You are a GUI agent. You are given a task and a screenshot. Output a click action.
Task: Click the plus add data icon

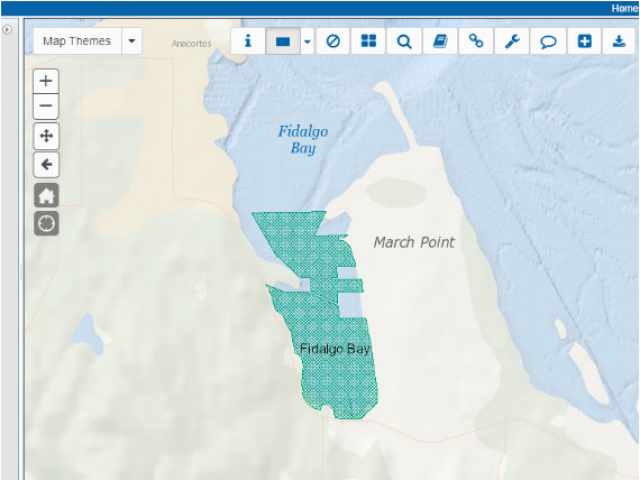tap(584, 41)
